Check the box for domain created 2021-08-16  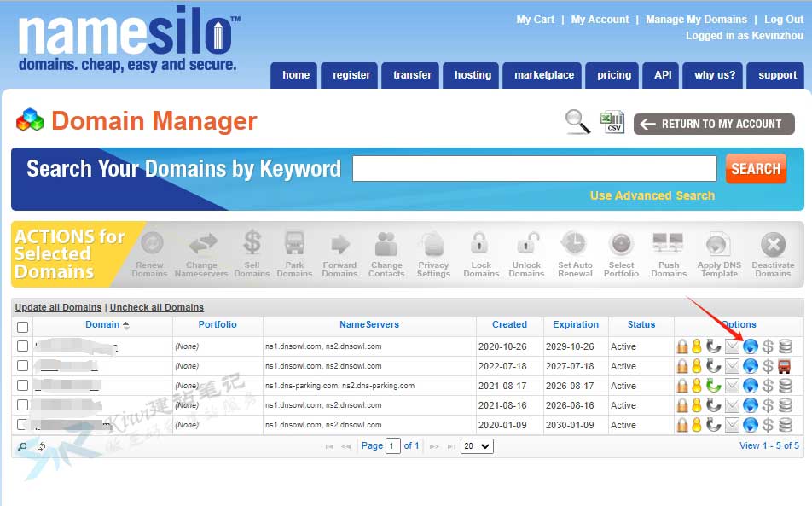click(x=22, y=405)
